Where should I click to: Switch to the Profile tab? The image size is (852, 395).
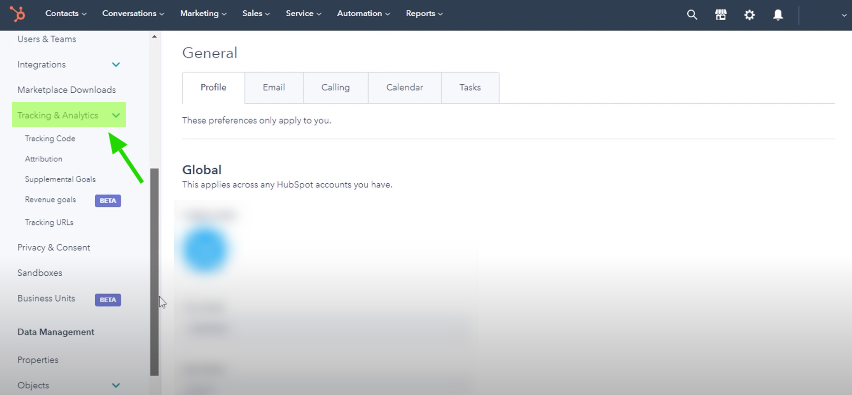(x=213, y=87)
